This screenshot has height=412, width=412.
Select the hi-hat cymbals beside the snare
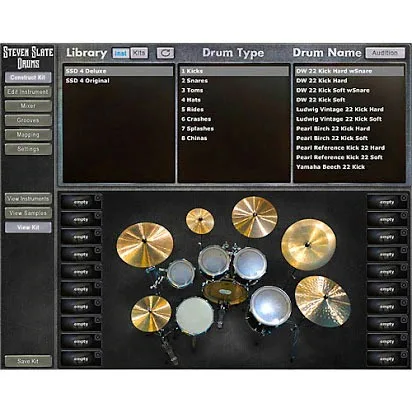point(151,314)
